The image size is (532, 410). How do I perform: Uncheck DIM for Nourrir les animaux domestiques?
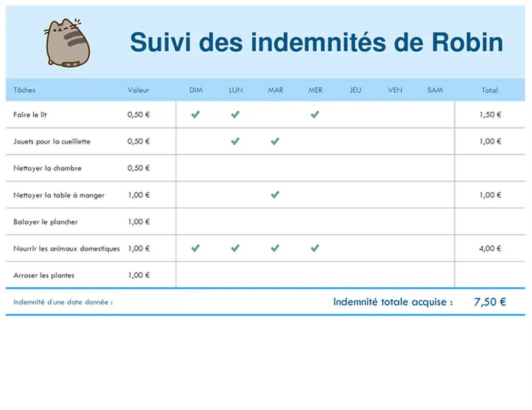195,248
